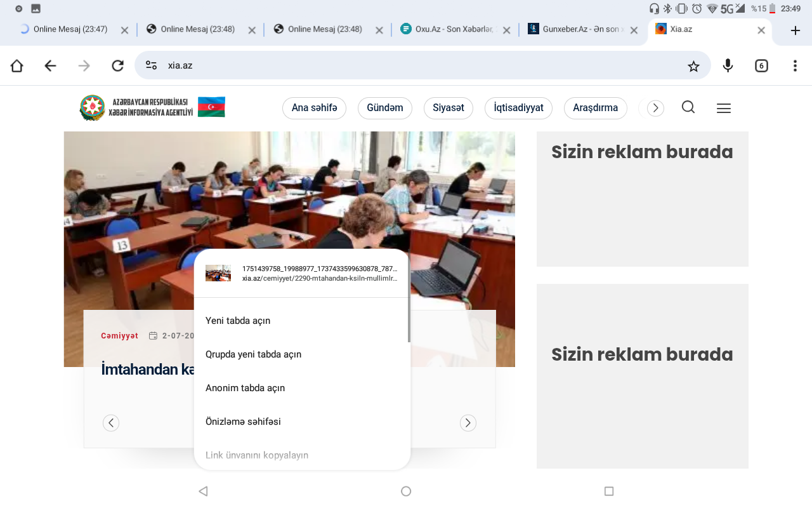Open the Siyasət category button
The width and height of the screenshot is (812, 508).
click(449, 108)
